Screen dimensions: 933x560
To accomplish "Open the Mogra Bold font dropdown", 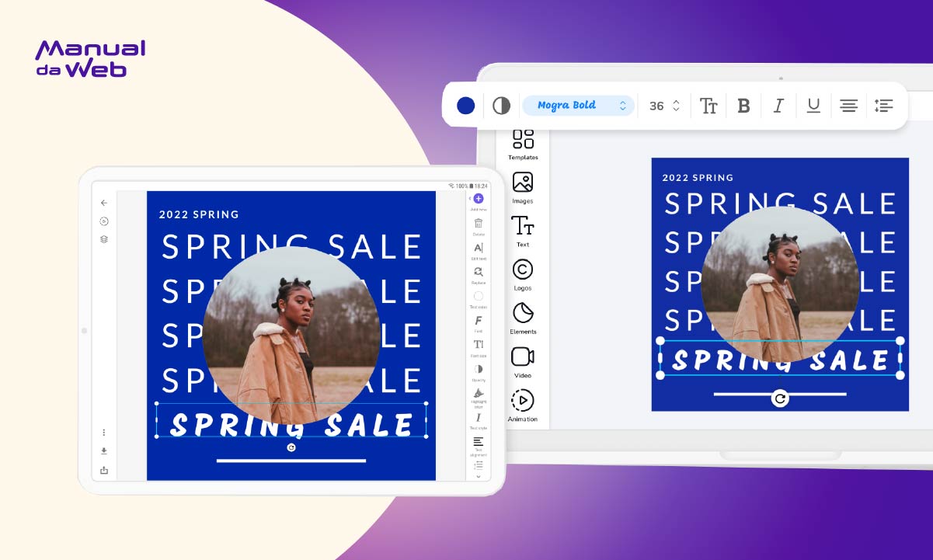I will pos(578,106).
